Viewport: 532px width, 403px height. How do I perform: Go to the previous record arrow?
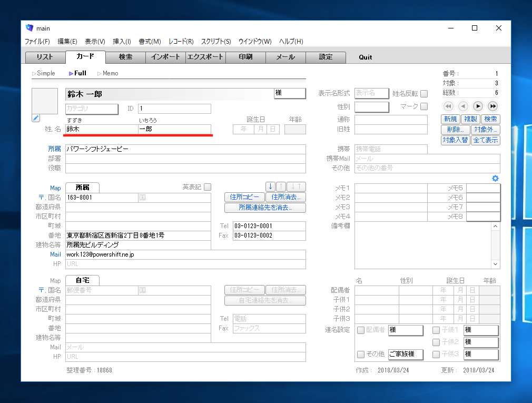coord(463,106)
